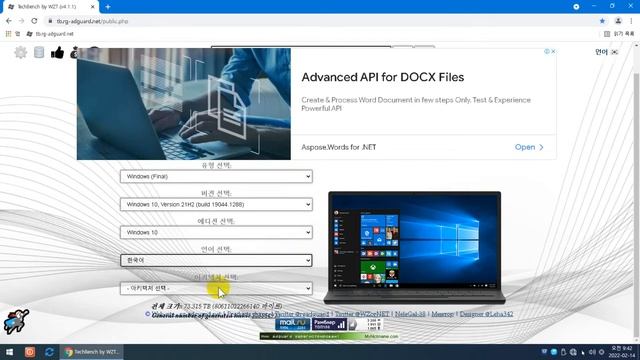Image resolution: width=640 pixels, height=360 pixels.
Task: Open the apps grid in bookmarks bar
Action: coord(8,34)
